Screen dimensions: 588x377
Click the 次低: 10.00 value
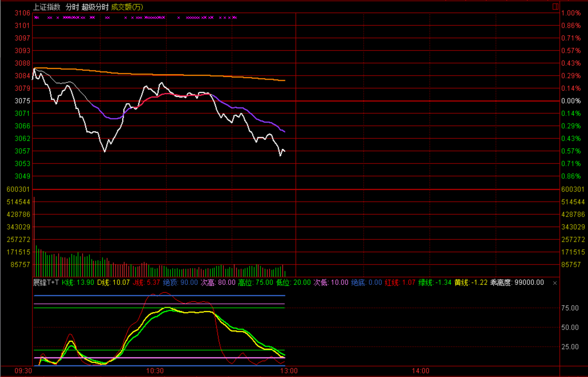(x=331, y=282)
